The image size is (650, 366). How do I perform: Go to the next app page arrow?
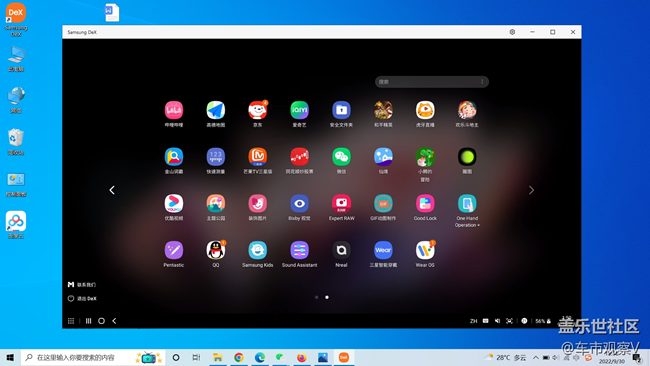(531, 190)
